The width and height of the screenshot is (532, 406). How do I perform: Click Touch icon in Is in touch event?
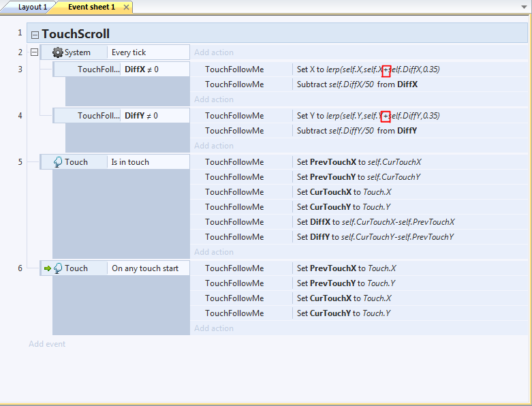pos(58,162)
